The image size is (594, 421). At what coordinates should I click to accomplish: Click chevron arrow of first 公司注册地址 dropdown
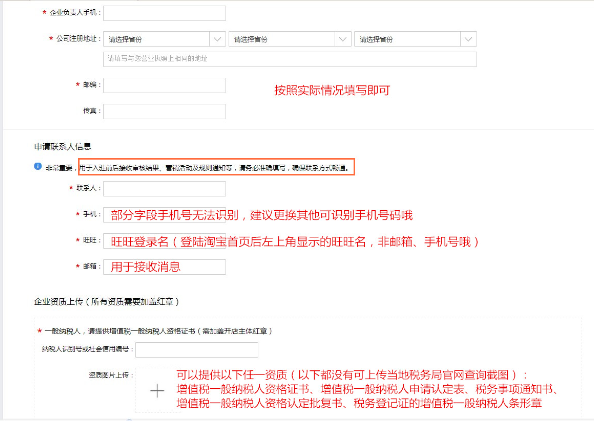pos(217,39)
